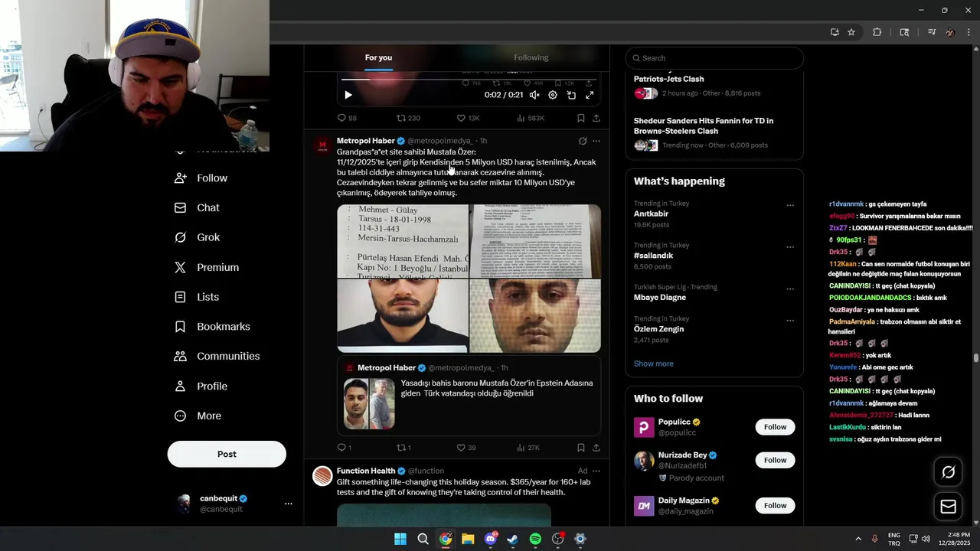This screenshot has width=980, height=551.
Task: Expand the video to fullscreen
Action: [x=590, y=95]
